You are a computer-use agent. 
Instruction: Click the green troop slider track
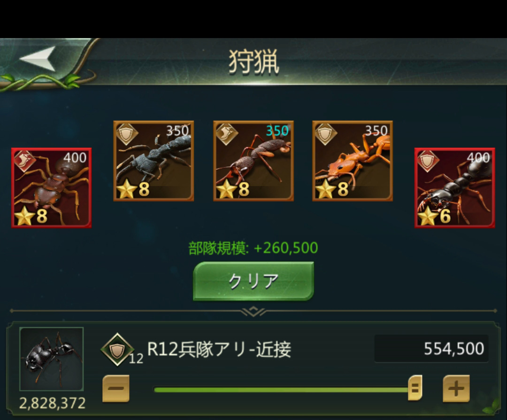(281, 389)
